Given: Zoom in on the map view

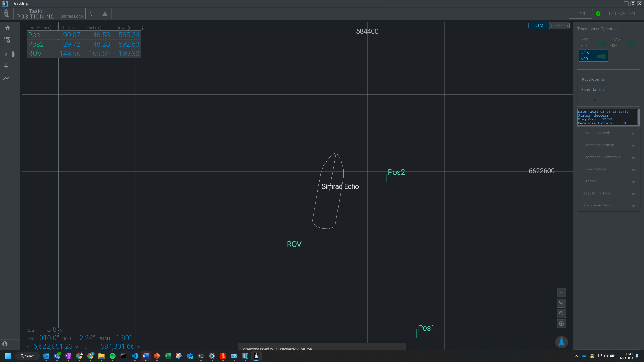Looking at the screenshot, I should (561, 303).
